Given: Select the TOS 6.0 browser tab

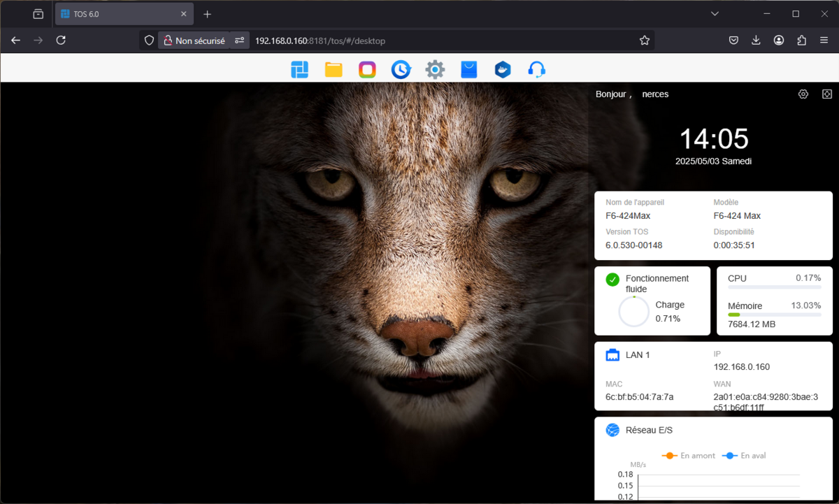Looking at the screenshot, I should click(x=124, y=14).
